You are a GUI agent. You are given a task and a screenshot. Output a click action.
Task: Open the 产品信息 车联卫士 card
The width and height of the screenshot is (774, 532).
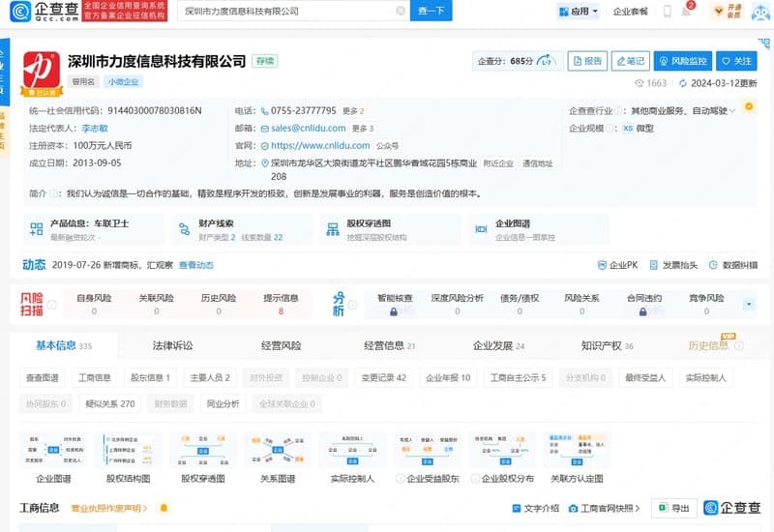tap(94, 229)
